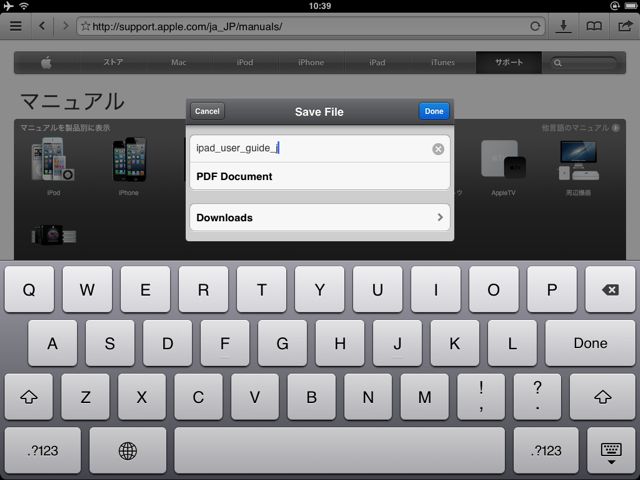
Task: Tap the R key
Action: 203,290
